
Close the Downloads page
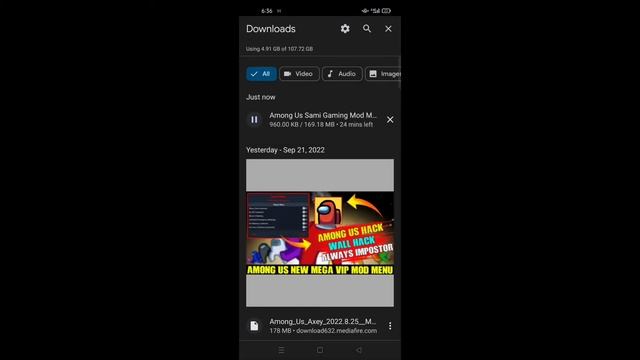[388, 29]
